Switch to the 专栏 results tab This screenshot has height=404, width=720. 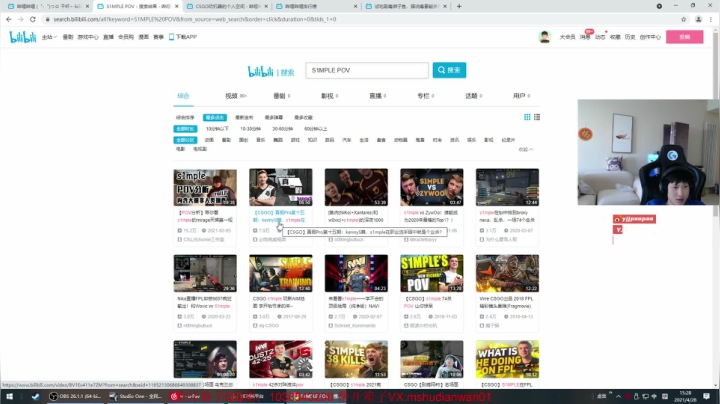pyautogui.click(x=426, y=95)
